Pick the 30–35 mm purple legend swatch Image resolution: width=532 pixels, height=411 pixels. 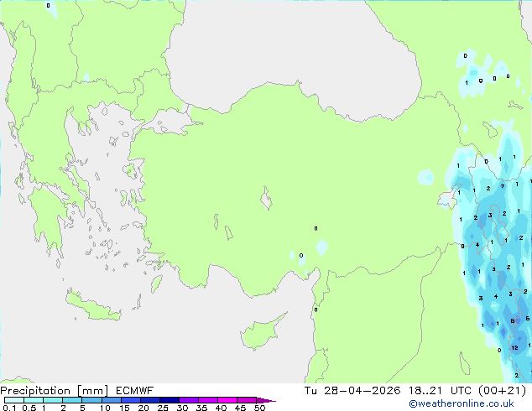(x=189, y=400)
